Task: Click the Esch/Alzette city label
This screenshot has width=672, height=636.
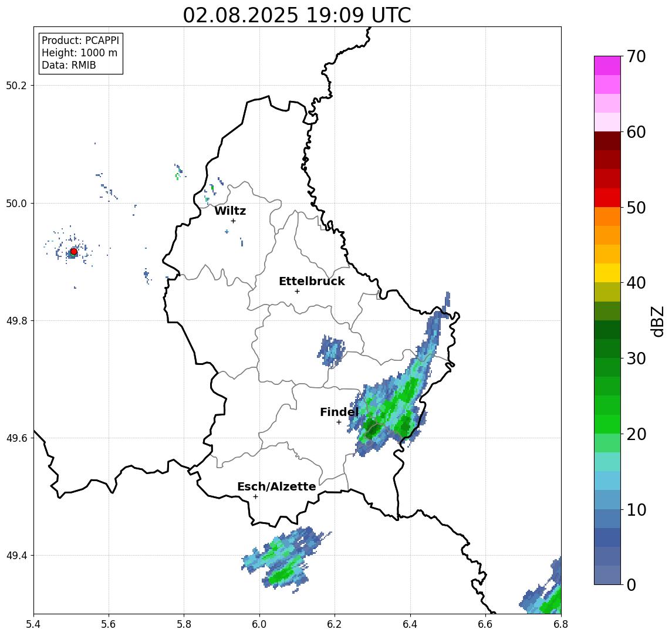Action: (x=276, y=486)
